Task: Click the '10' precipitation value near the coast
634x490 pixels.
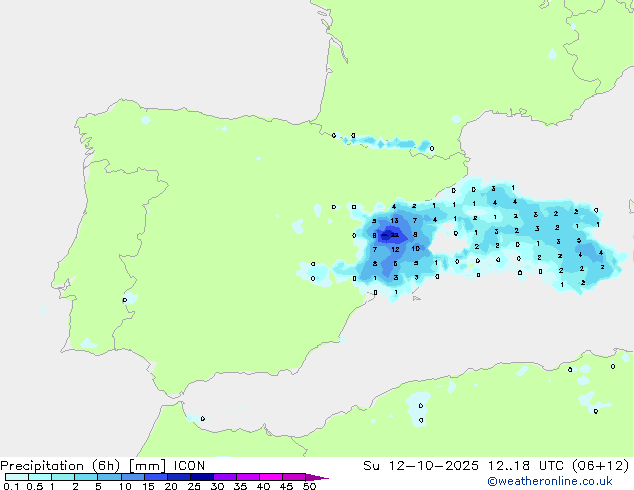Action: coord(415,249)
